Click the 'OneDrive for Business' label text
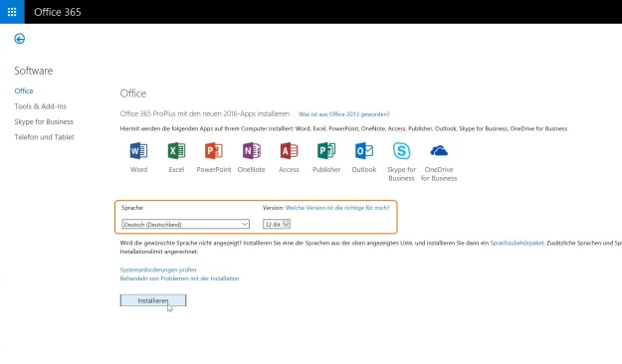This screenshot has height=364, width=622. pyautogui.click(x=439, y=174)
